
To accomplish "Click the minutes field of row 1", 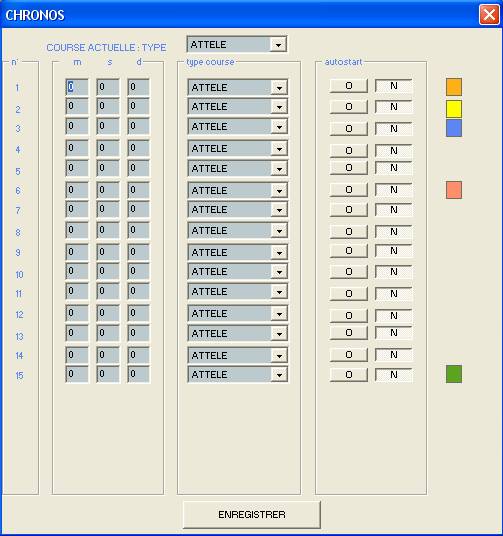I will coord(77,87).
